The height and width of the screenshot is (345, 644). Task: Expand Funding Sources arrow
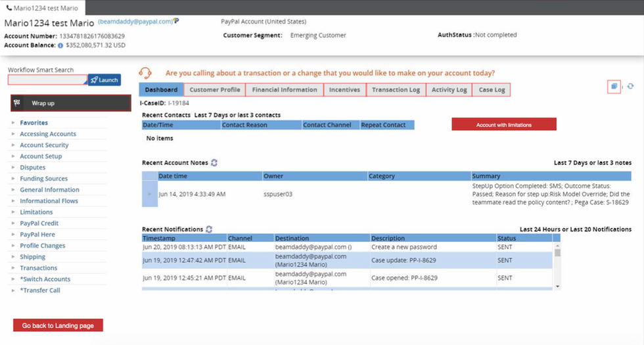(x=13, y=179)
